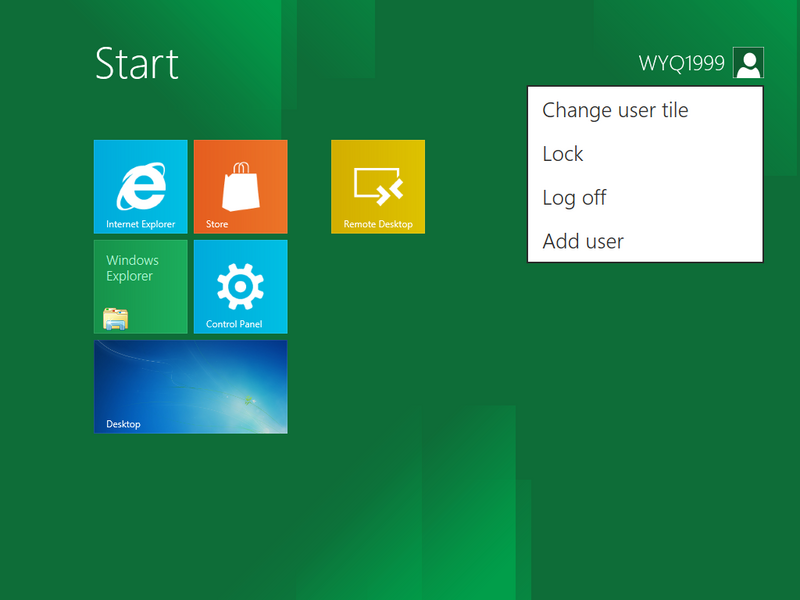This screenshot has height=600, width=800.
Task: Open the Windows Explorer tile
Action: tap(140, 287)
